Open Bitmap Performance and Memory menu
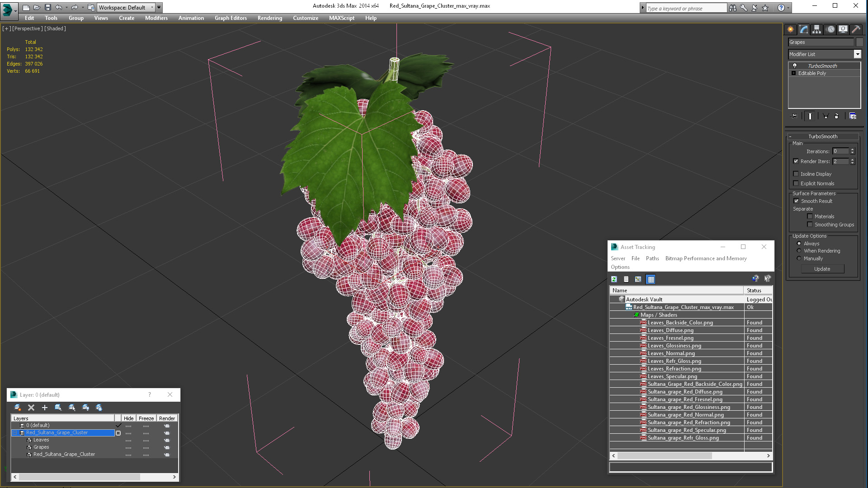 [x=706, y=258]
